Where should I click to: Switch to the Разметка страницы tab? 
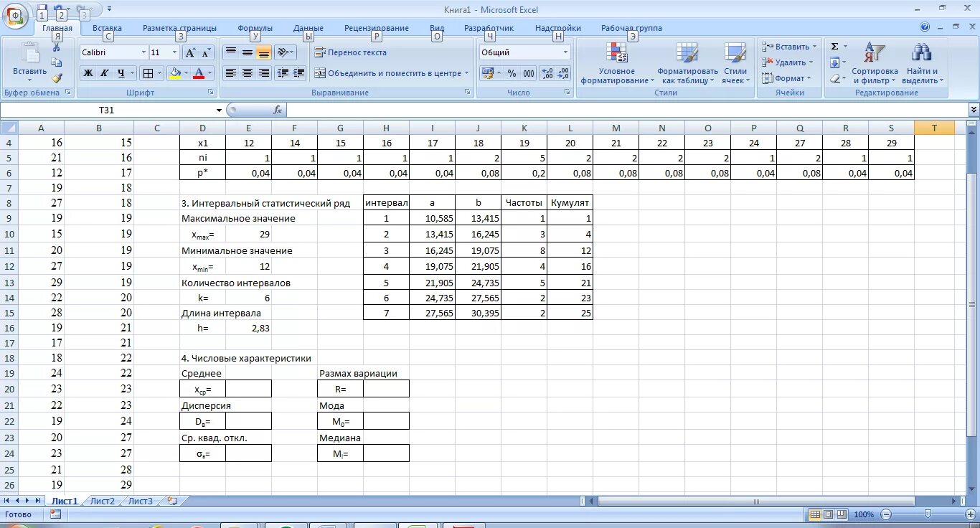click(x=179, y=28)
